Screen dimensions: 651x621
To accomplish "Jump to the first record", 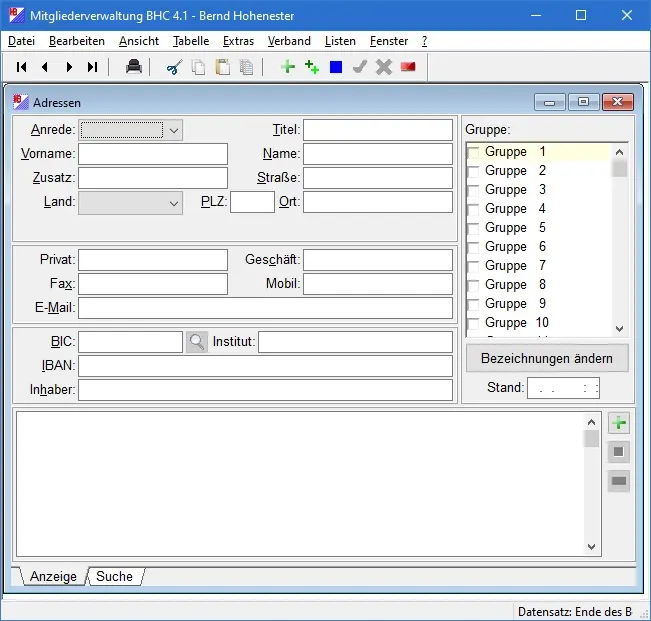I will coord(21,67).
